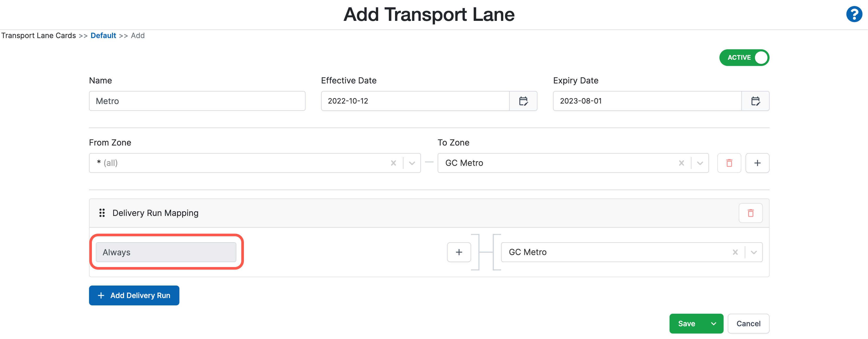The height and width of the screenshot is (339, 868).
Task: Clear GC Metro from the To Zone field
Action: [681, 163]
